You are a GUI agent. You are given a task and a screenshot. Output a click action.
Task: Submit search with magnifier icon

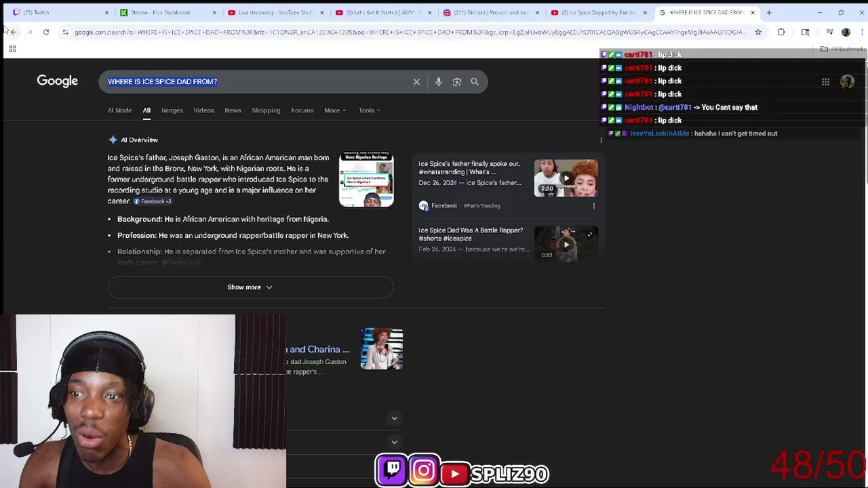pyautogui.click(x=475, y=81)
